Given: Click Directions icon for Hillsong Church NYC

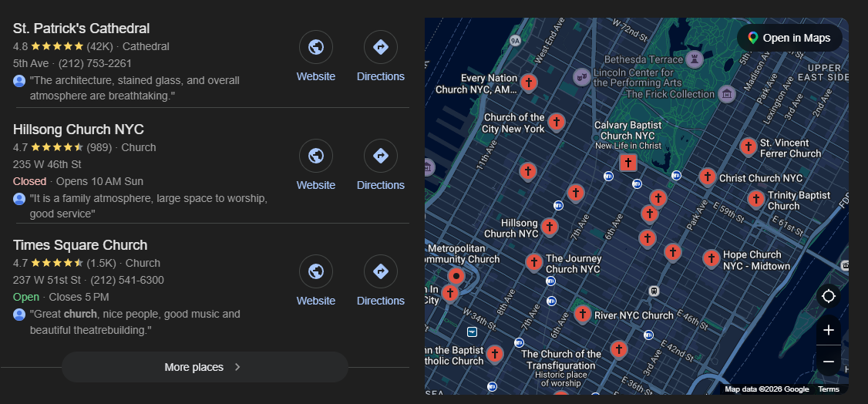Looking at the screenshot, I should point(380,157).
